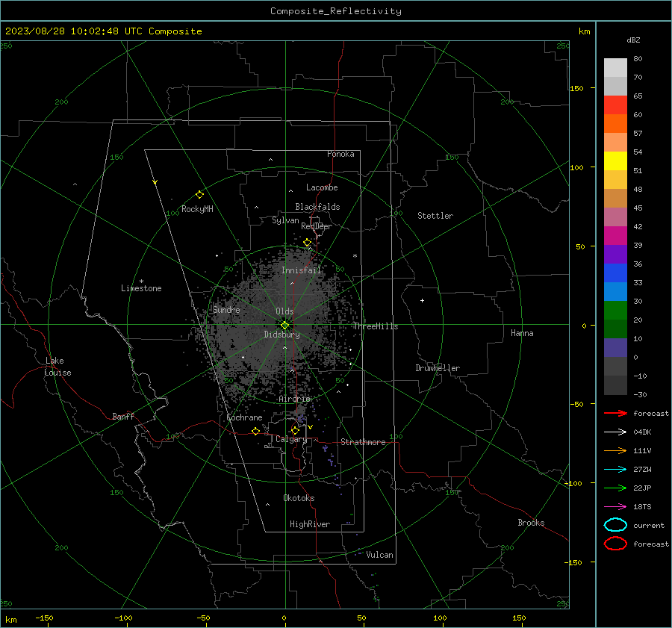Select the Banff label
The width and height of the screenshot is (672, 628).
(123, 416)
